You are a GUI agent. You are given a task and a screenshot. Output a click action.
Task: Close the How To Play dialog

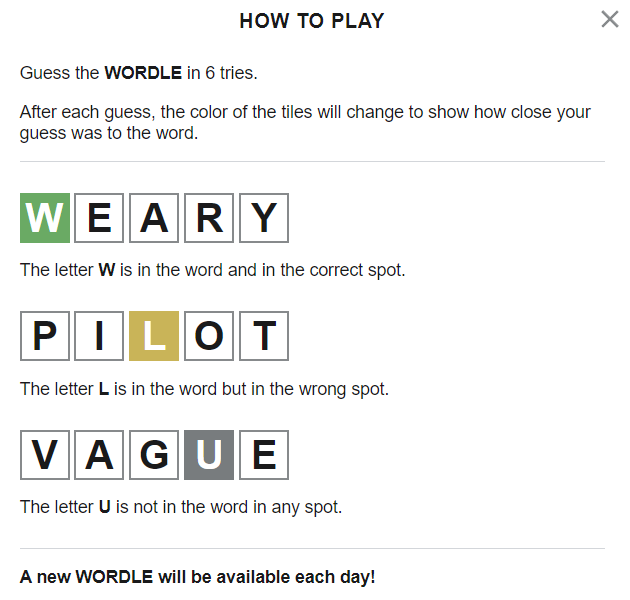point(609,19)
